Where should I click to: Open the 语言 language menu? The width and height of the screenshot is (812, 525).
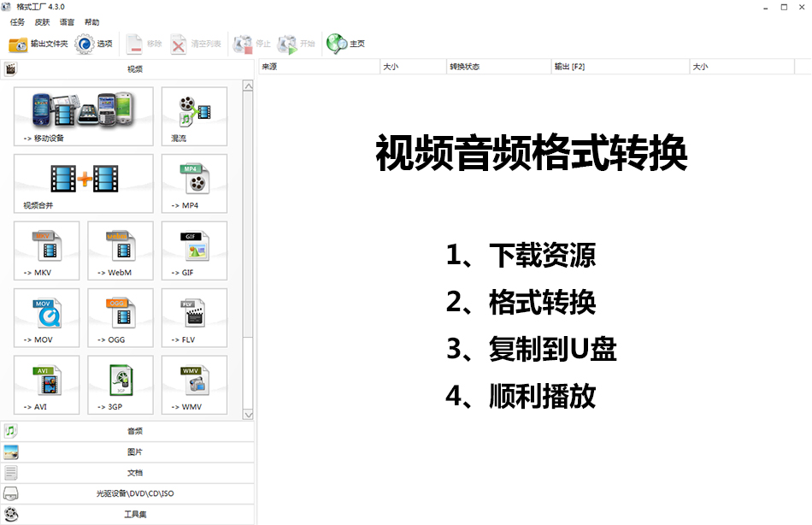tap(67, 22)
